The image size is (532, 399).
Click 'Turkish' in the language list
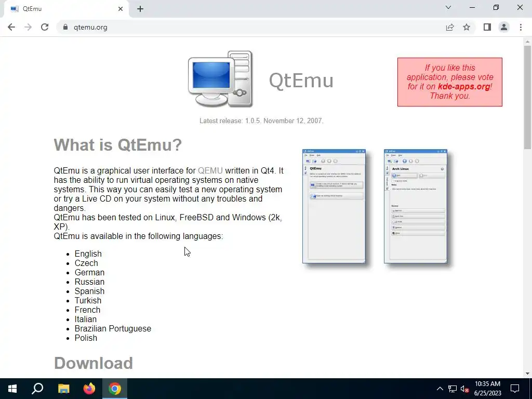(x=88, y=300)
